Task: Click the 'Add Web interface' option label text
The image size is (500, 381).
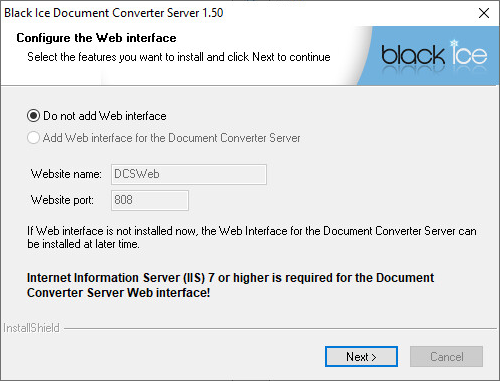Action: tap(172, 138)
